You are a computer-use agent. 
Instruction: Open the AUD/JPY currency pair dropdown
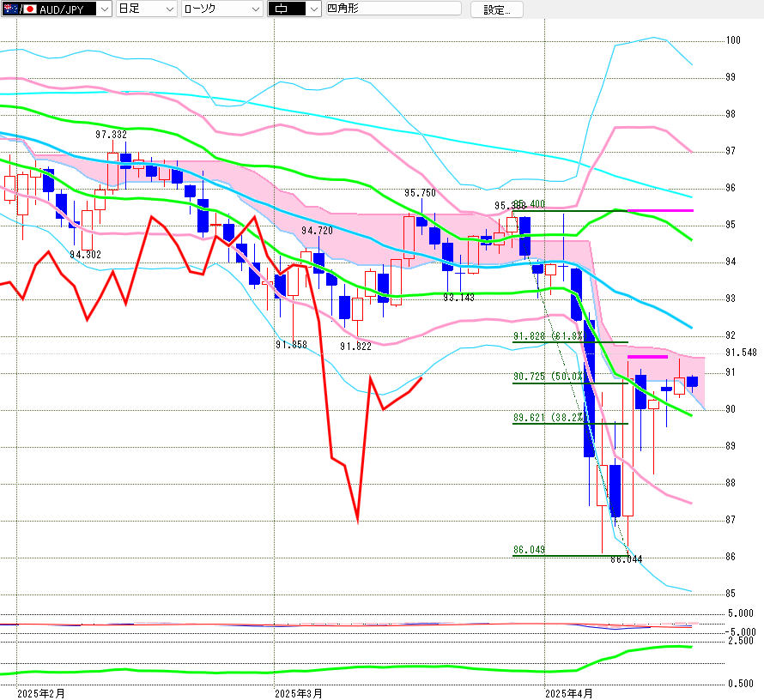56,9
